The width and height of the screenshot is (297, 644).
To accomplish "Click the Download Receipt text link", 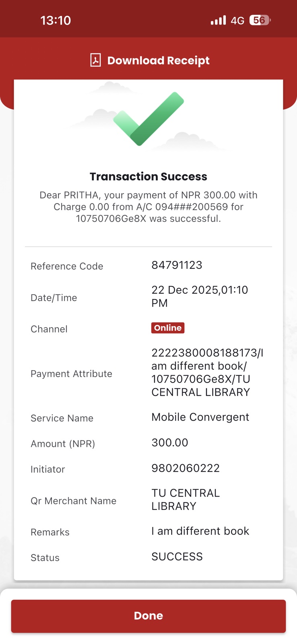I will 158,60.
